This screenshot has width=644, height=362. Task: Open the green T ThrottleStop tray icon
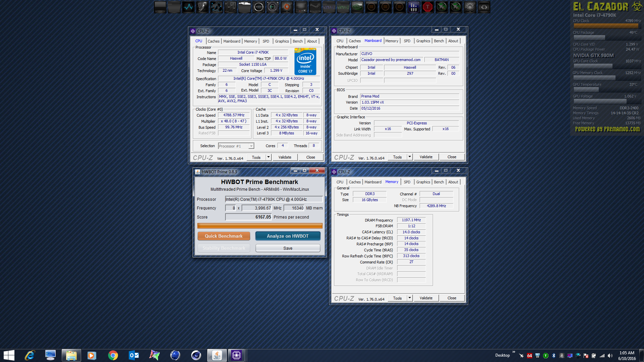click(546, 356)
